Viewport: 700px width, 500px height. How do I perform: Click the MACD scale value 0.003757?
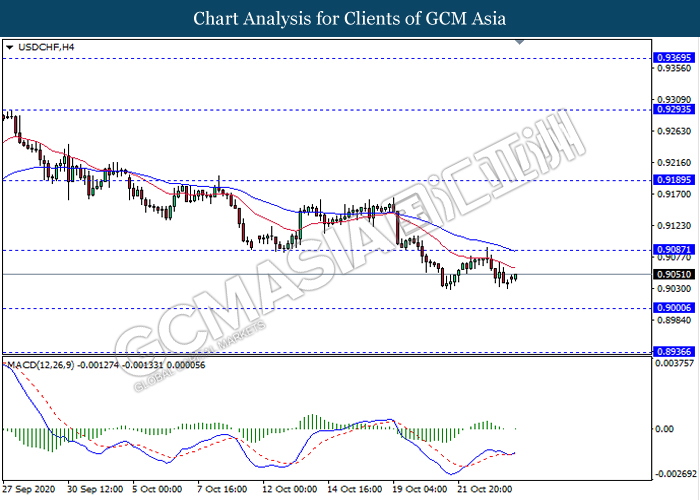(x=674, y=363)
